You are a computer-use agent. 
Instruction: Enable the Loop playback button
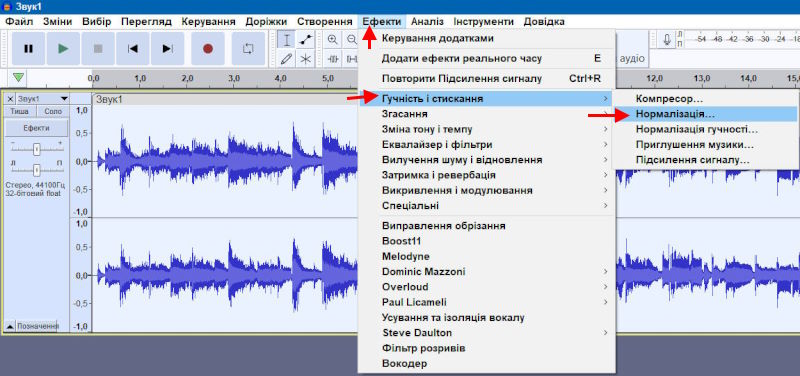point(248,48)
